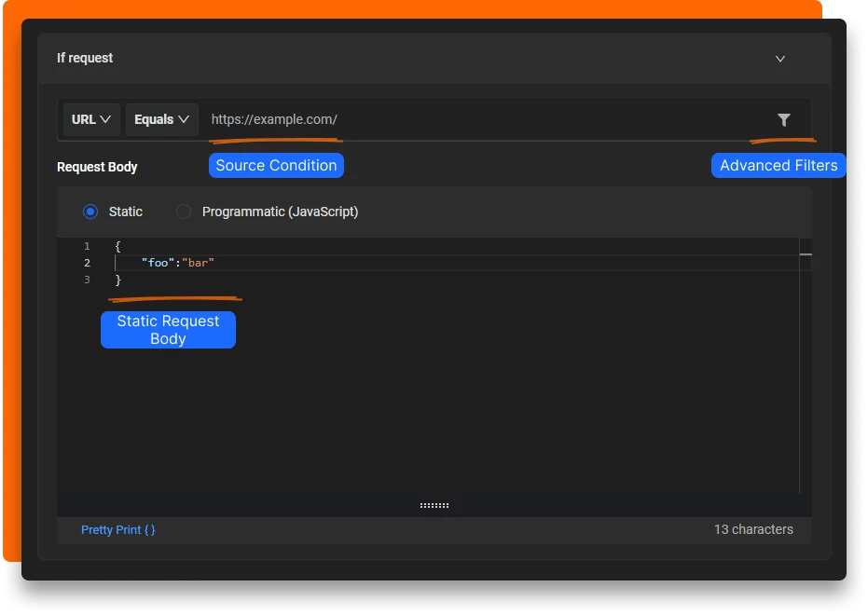Click the If request header title
Screen dimensions: 868x615
pos(85,58)
